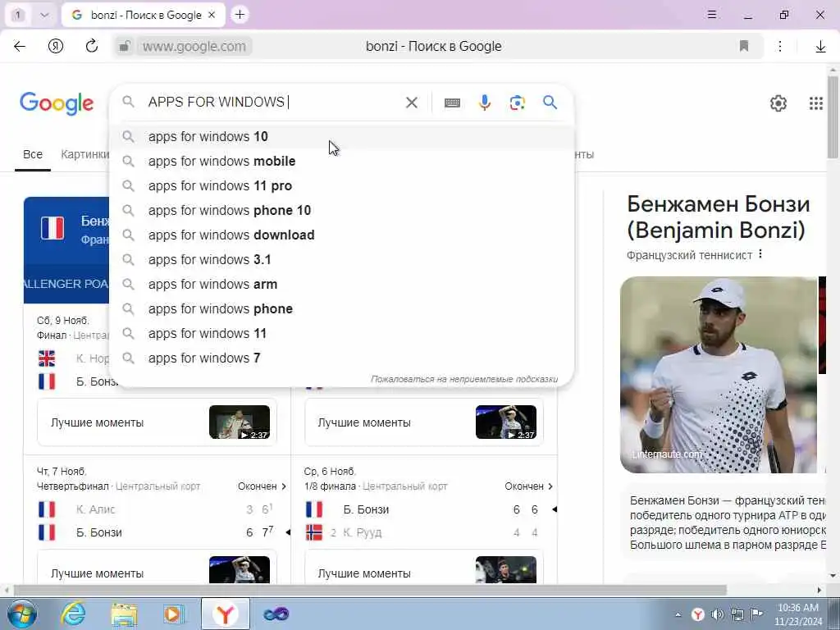The image size is (840, 630).
Task: Click Б. Бонзи in the Рууд match
Action: [366, 509]
